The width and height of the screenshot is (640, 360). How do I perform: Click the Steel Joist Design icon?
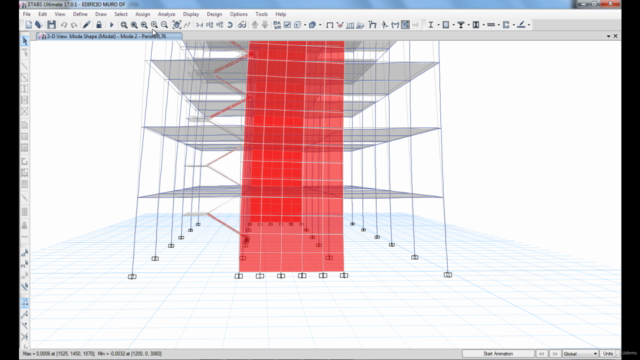tap(491, 25)
